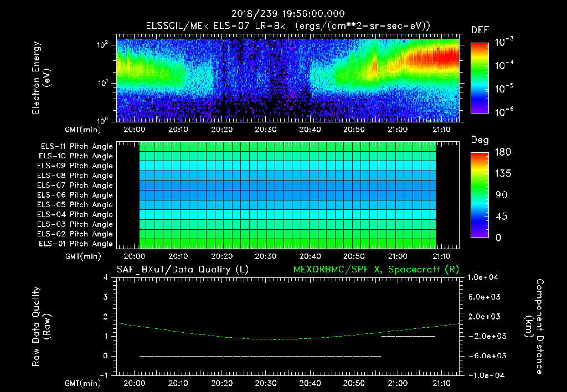Click the Deg pitch angle color bar
567x392 pixels.
(480, 195)
